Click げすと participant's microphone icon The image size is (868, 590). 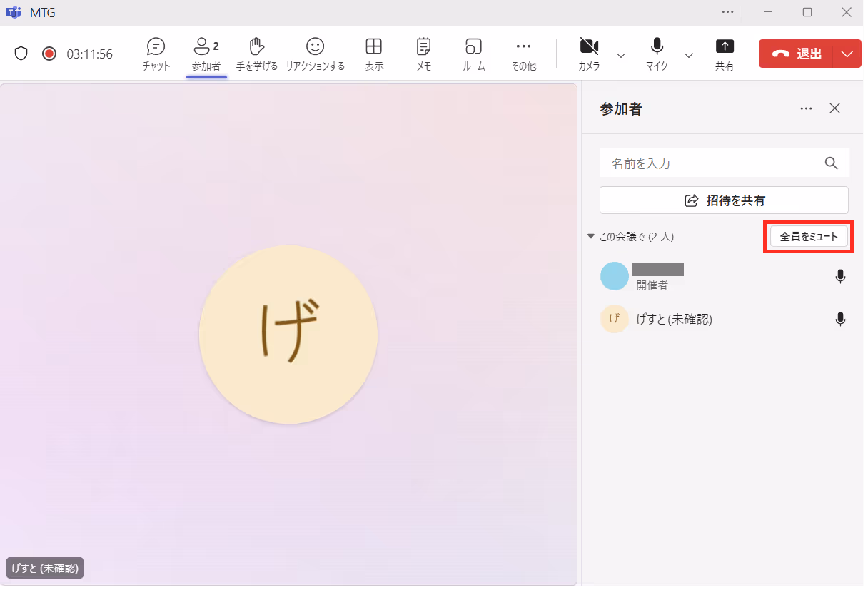[840, 319]
